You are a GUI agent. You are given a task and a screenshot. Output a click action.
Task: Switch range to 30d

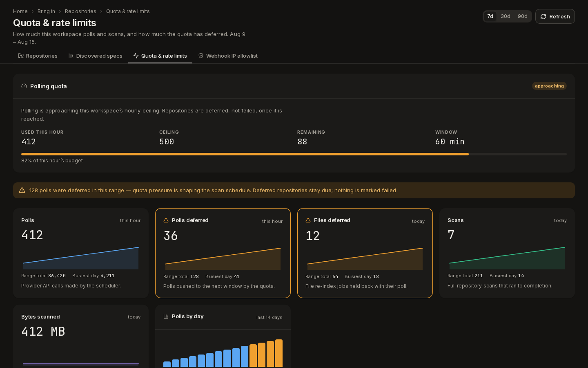[506, 16]
